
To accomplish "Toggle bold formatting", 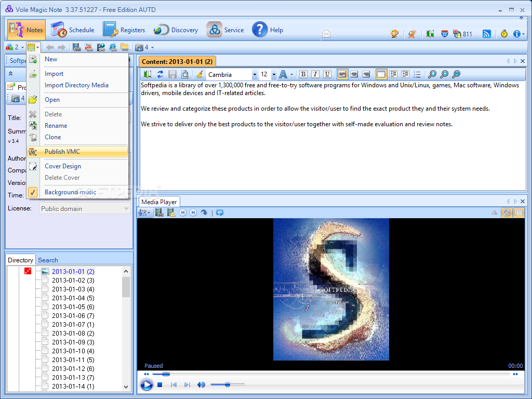I will click(303, 74).
